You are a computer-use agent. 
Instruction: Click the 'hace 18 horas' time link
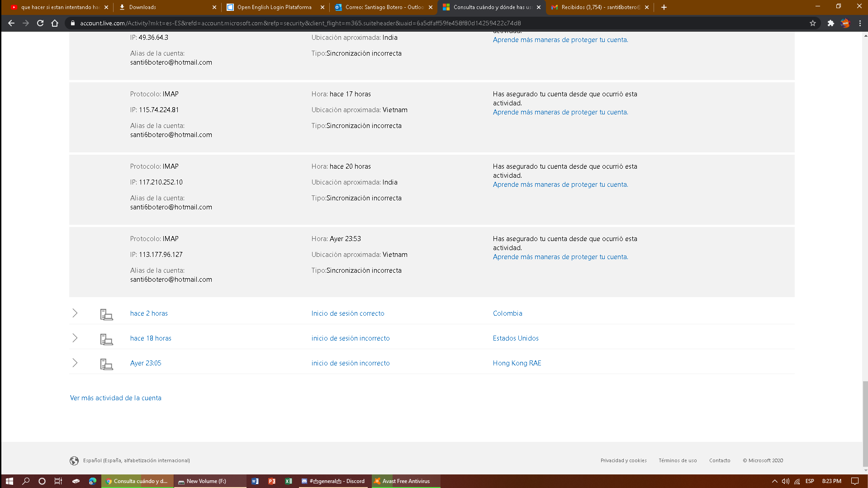pyautogui.click(x=151, y=338)
